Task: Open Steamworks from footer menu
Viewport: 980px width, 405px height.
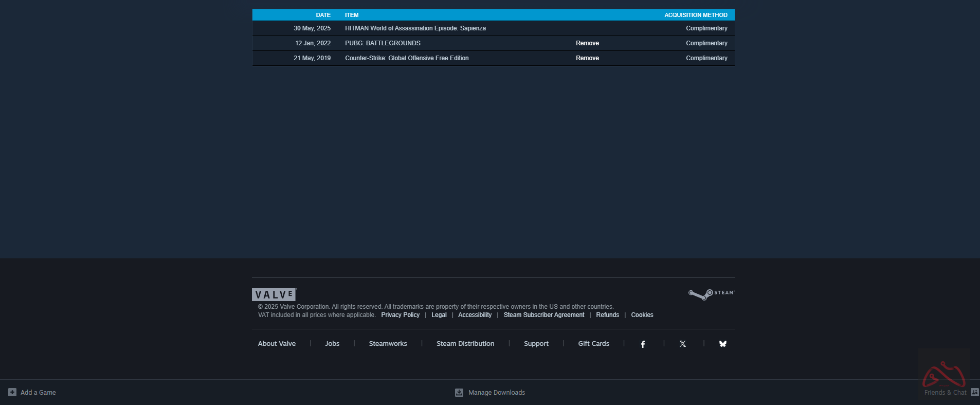Action: (x=388, y=344)
